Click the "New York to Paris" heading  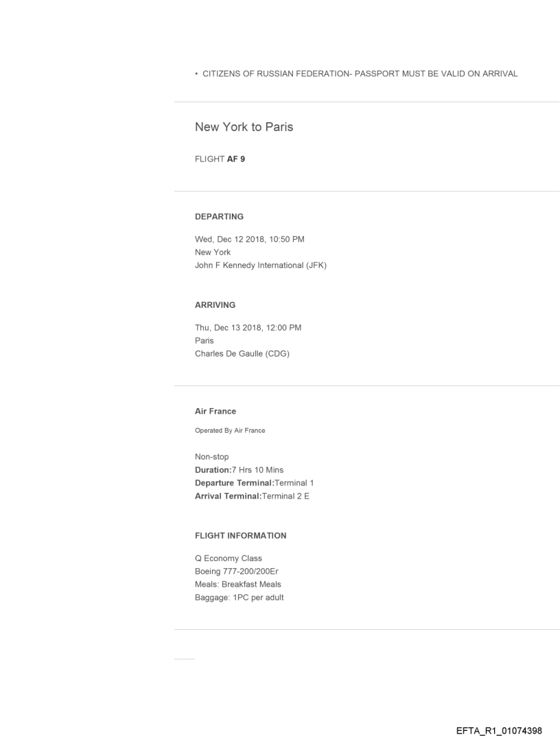(244, 127)
